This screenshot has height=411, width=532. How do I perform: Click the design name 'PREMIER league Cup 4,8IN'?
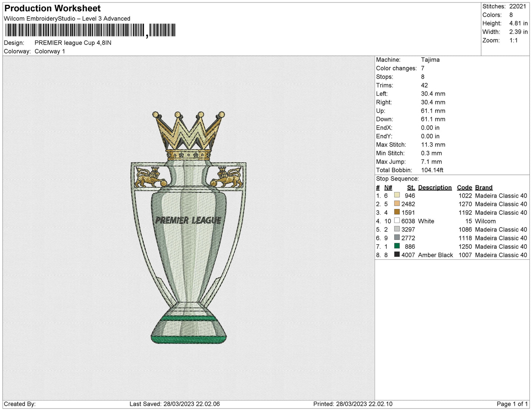pyautogui.click(x=73, y=43)
